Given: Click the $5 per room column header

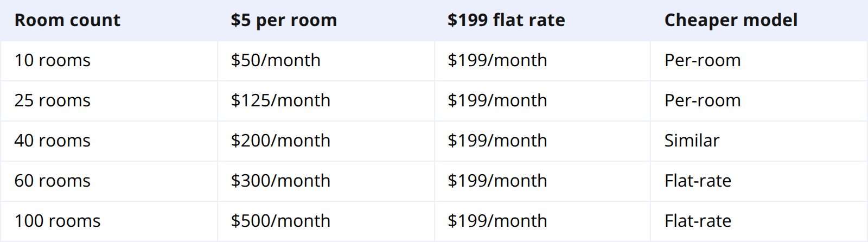Looking at the screenshot, I should (284, 20).
